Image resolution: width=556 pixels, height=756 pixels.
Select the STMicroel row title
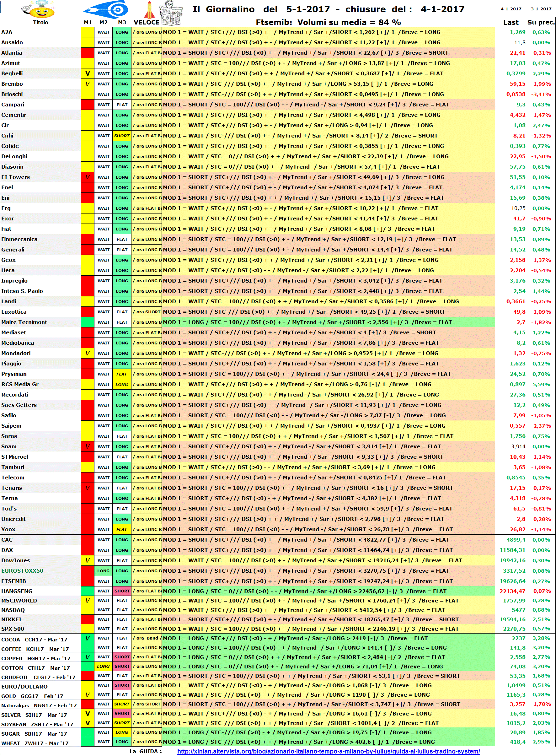coord(15,456)
